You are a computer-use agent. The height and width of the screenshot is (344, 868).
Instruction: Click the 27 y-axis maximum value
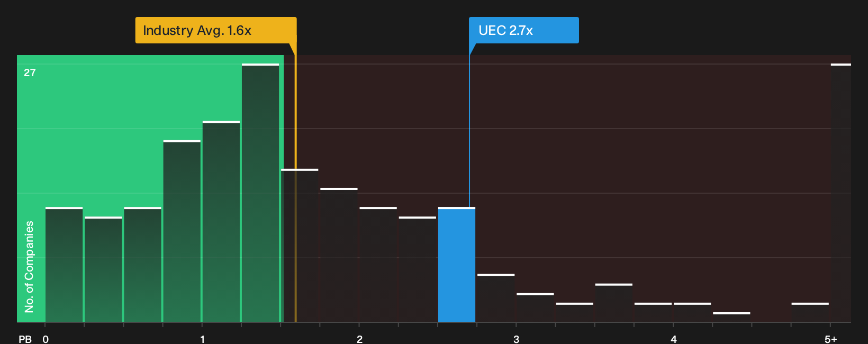click(x=30, y=73)
